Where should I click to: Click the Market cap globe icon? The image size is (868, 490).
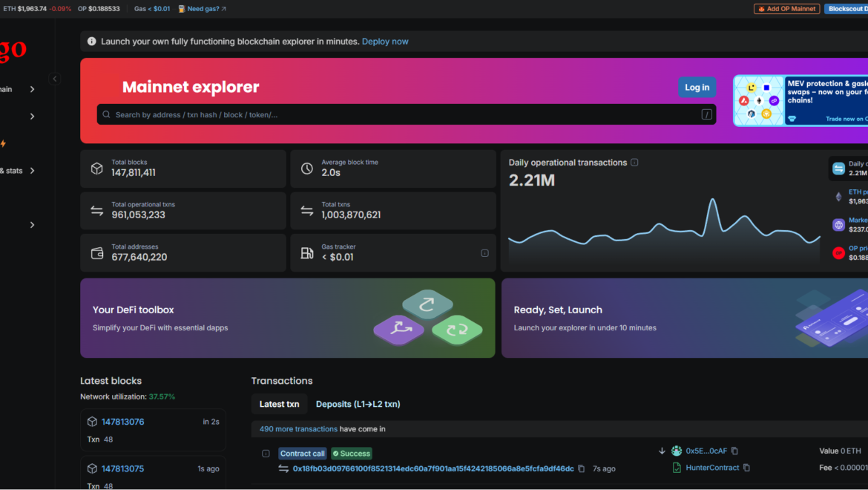838,225
